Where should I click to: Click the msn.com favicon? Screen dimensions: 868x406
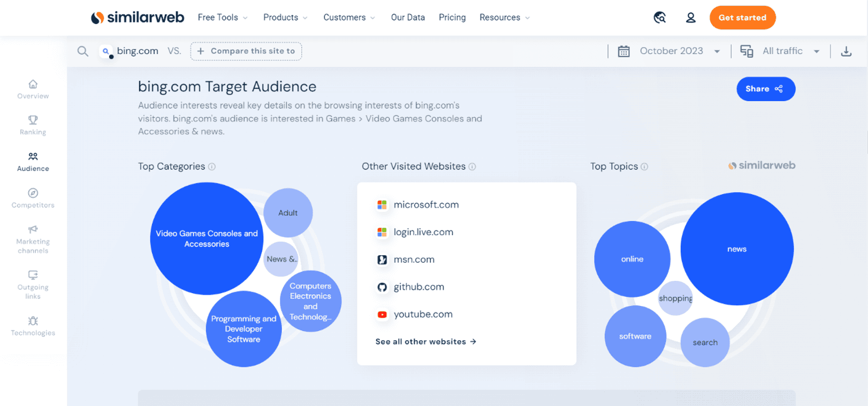(382, 260)
